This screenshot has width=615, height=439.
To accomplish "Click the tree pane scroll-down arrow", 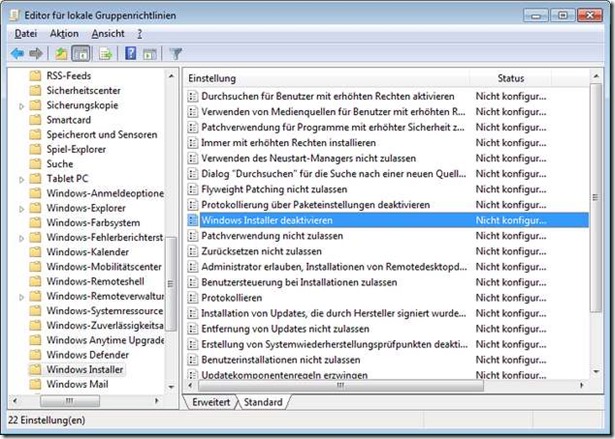I will tap(171, 387).
